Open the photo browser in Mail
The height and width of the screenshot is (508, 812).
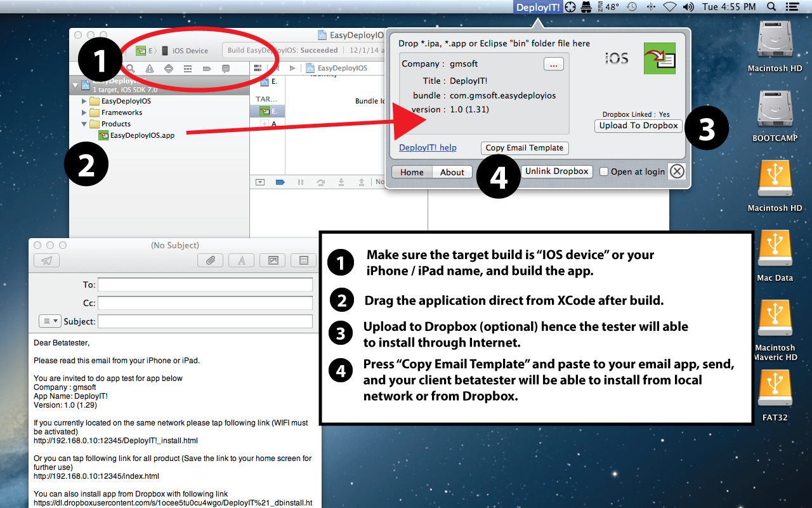tap(273, 260)
